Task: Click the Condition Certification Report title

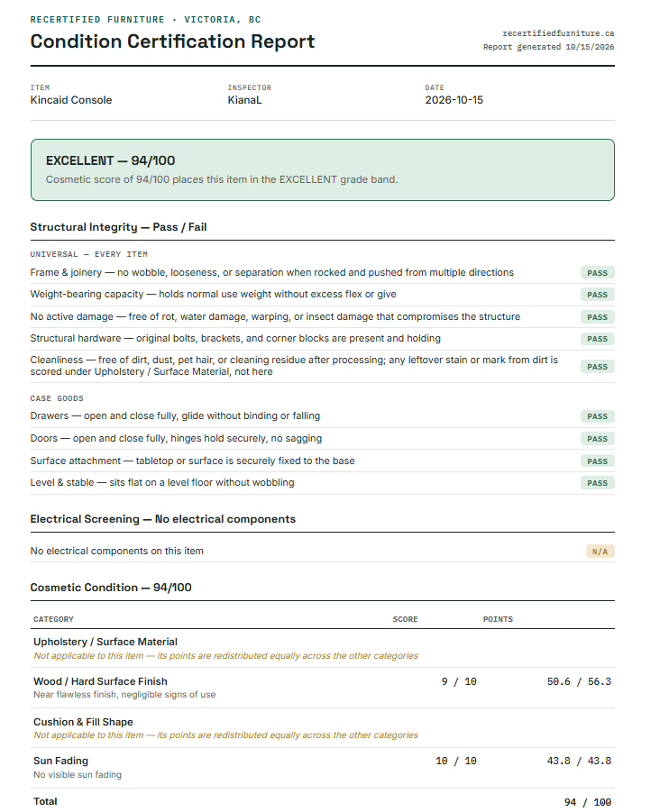Action: point(172,41)
